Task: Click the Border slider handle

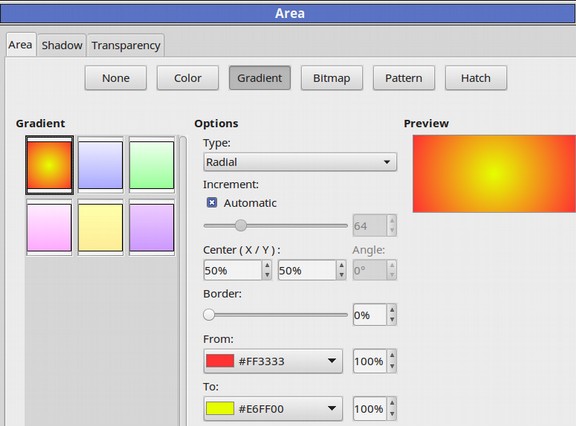Action: [209, 315]
